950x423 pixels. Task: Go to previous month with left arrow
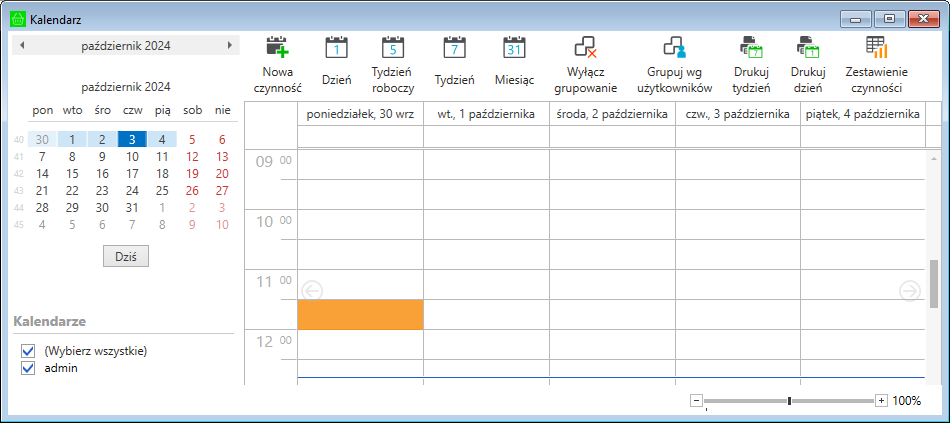point(22,45)
